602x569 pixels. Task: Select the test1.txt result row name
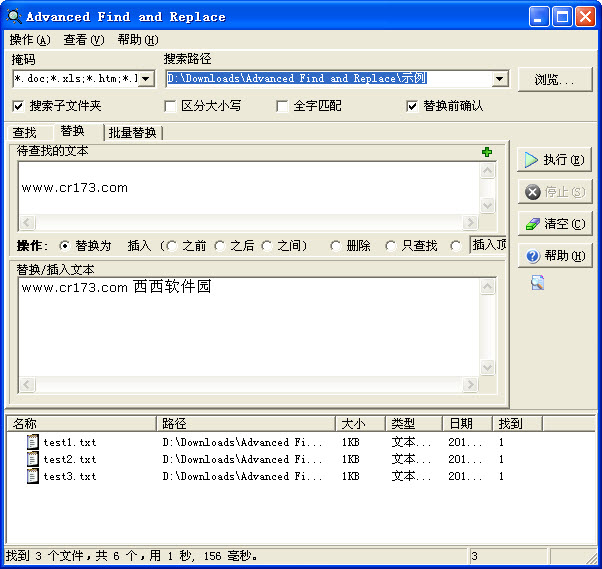tap(69, 443)
